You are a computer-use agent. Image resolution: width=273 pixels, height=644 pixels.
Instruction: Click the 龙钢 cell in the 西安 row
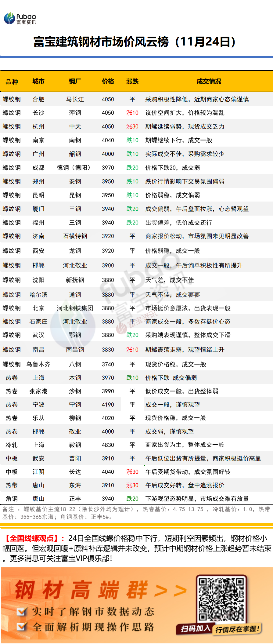click(75, 251)
